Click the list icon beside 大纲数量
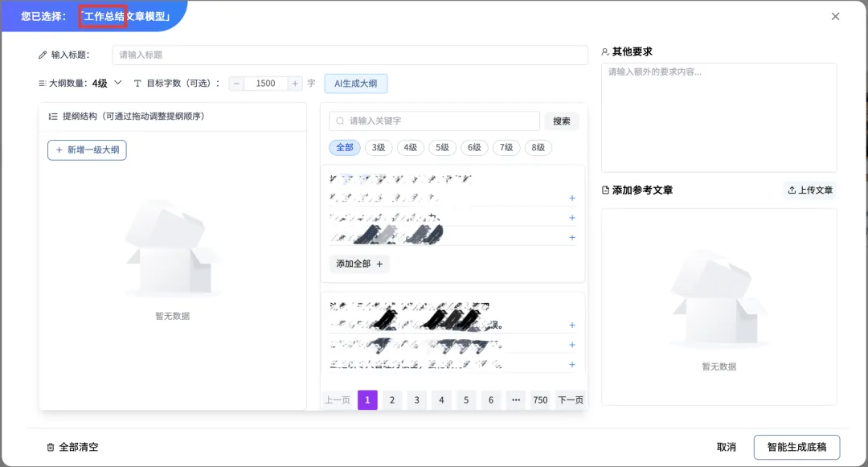This screenshot has width=868, height=467. tap(42, 84)
